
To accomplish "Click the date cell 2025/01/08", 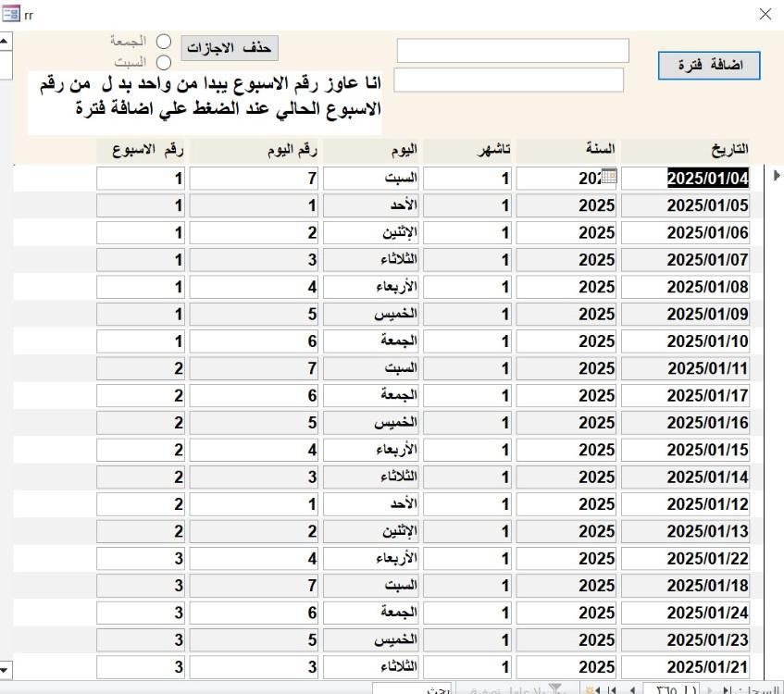I will point(685,287).
